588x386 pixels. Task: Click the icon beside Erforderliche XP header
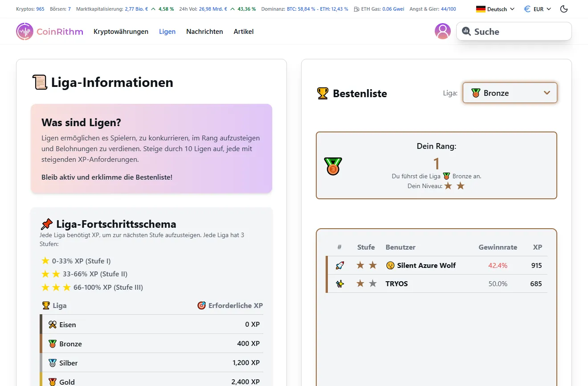pyautogui.click(x=201, y=305)
